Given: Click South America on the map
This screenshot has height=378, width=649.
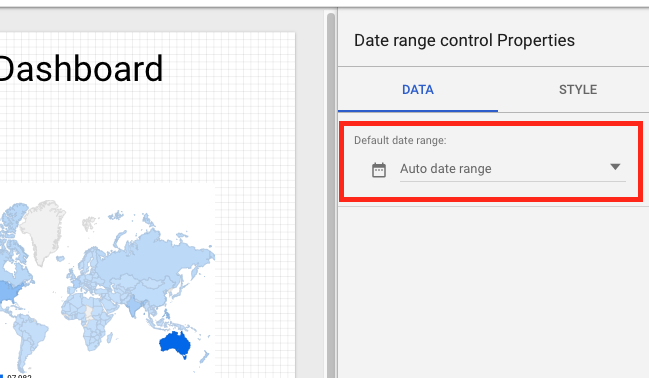Looking at the screenshot, I should tap(30, 337).
